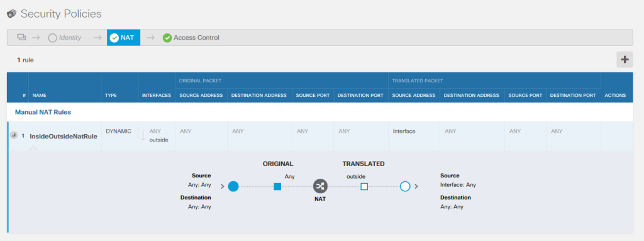Click the devices icon in policy breadcrumb
Screen dimensions: 644x241
point(21,37)
